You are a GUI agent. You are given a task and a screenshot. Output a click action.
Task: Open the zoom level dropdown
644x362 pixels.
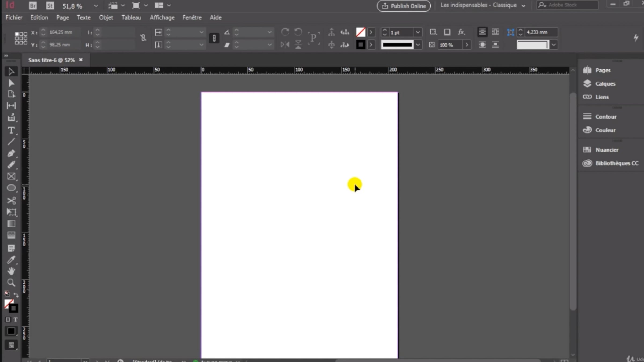click(96, 6)
